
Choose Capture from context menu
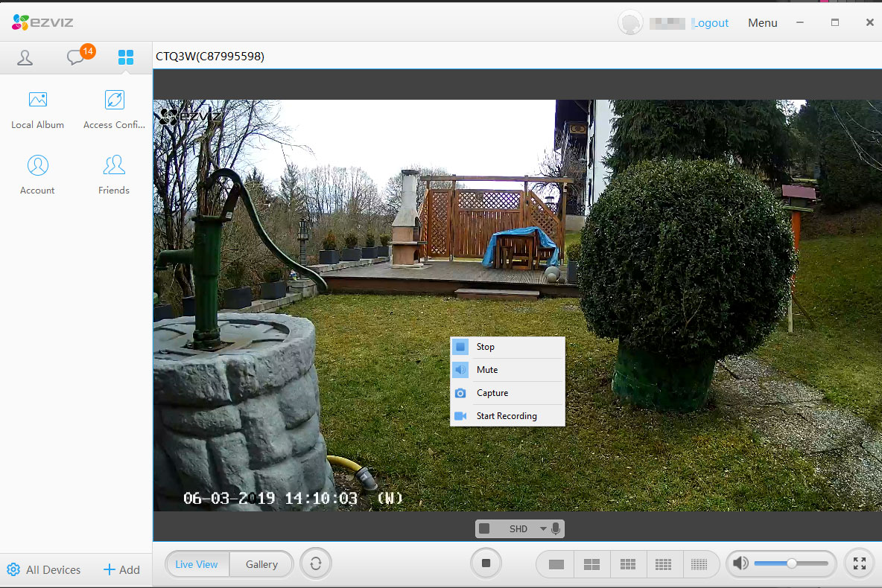492,393
